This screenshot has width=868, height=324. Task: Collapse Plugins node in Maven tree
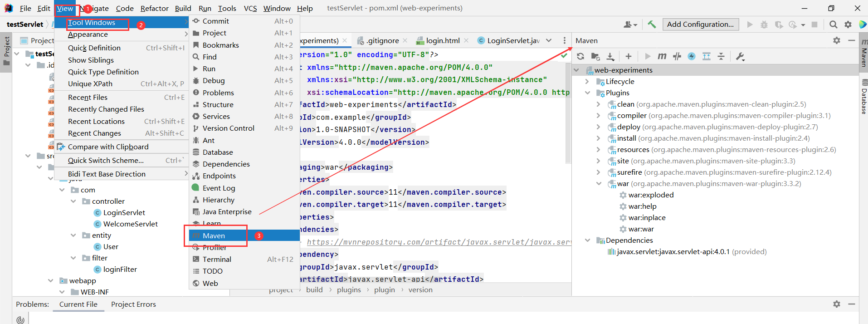click(587, 93)
